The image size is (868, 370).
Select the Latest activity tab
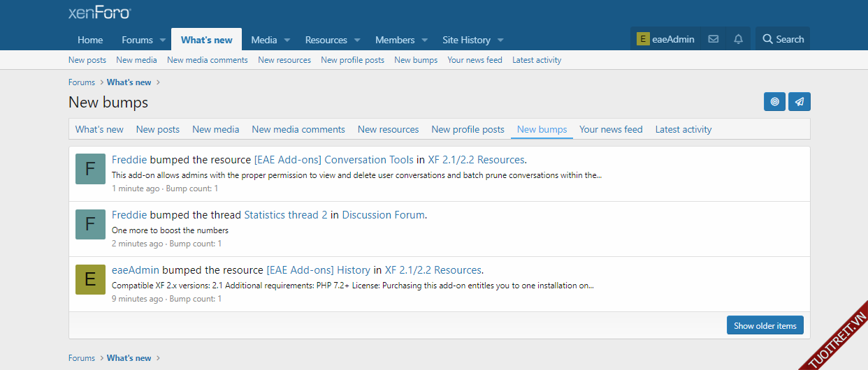(683, 129)
